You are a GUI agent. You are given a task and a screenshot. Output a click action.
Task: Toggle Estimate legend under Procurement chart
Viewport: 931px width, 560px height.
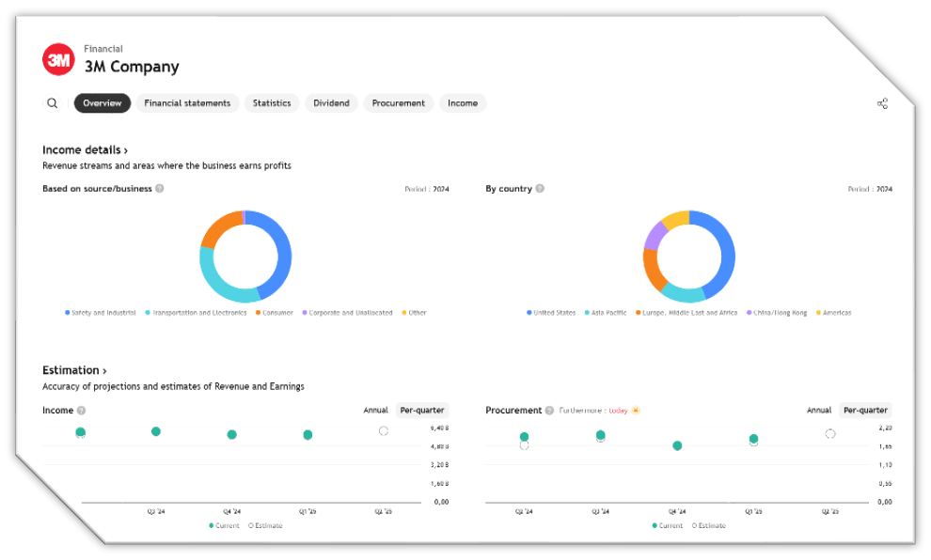pyautogui.click(x=709, y=525)
